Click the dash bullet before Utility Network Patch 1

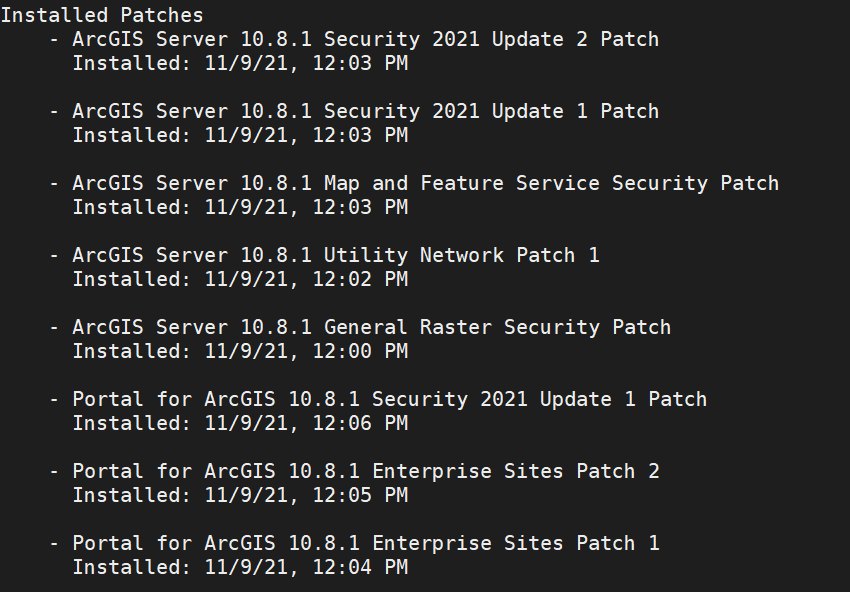pyautogui.click(x=54, y=255)
